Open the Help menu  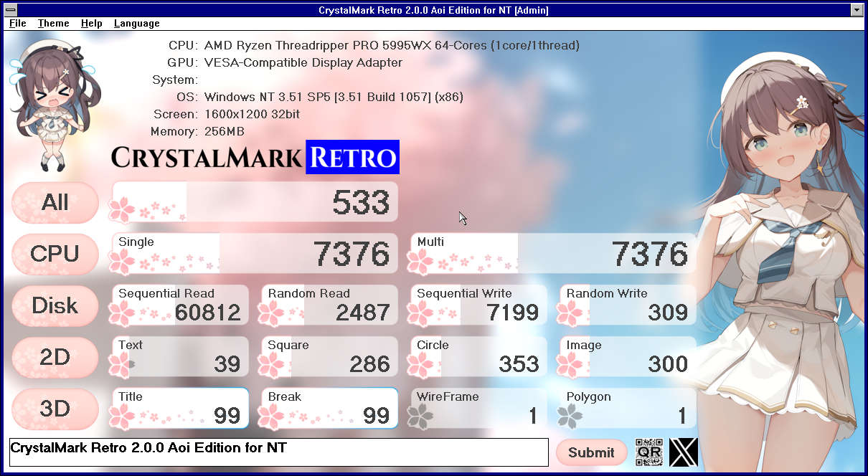click(x=91, y=23)
